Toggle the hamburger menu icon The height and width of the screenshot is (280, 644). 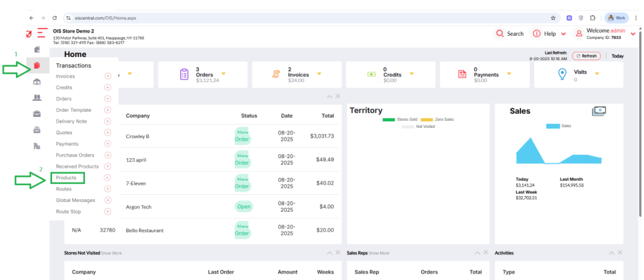click(x=42, y=33)
